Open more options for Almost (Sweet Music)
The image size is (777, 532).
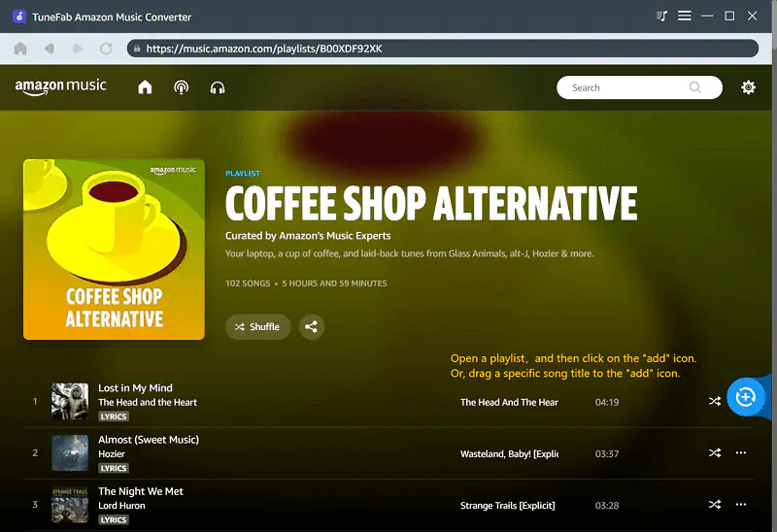point(741,452)
